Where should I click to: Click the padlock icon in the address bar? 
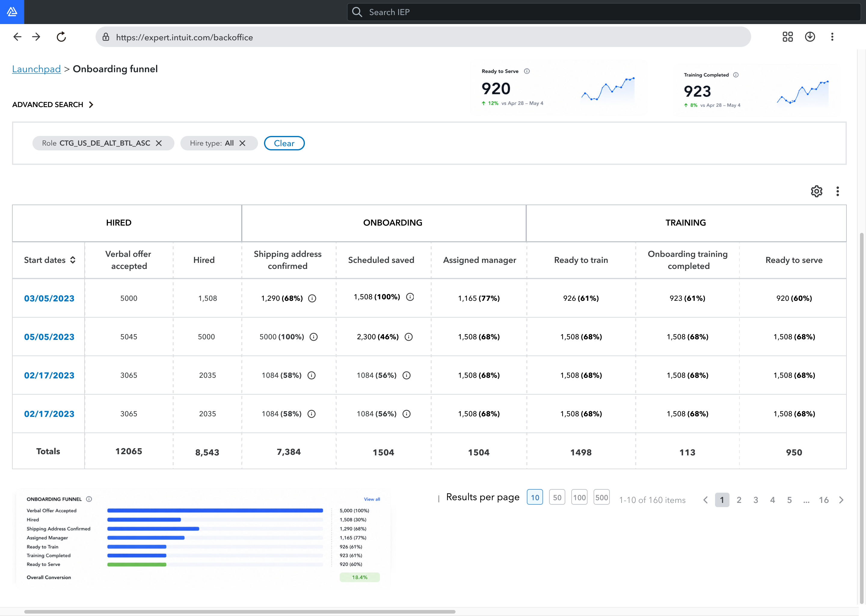(106, 37)
